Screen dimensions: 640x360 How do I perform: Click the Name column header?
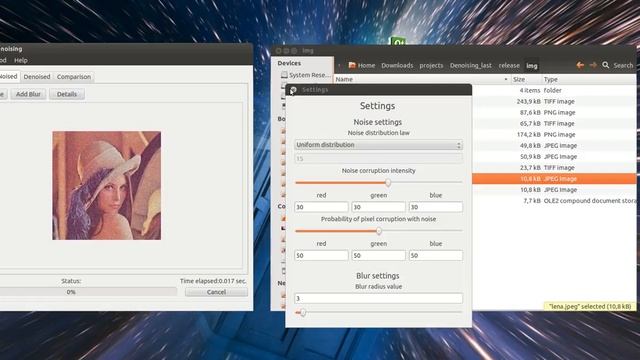422,79
